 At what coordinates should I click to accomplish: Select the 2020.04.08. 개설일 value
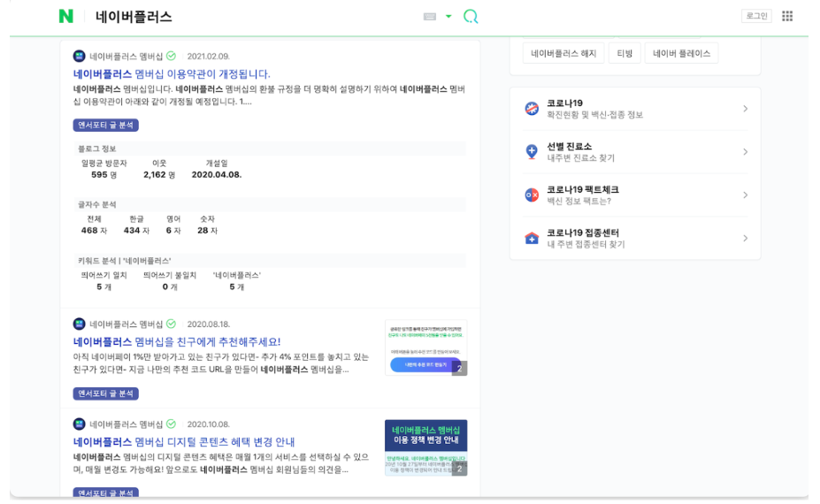pyautogui.click(x=217, y=175)
